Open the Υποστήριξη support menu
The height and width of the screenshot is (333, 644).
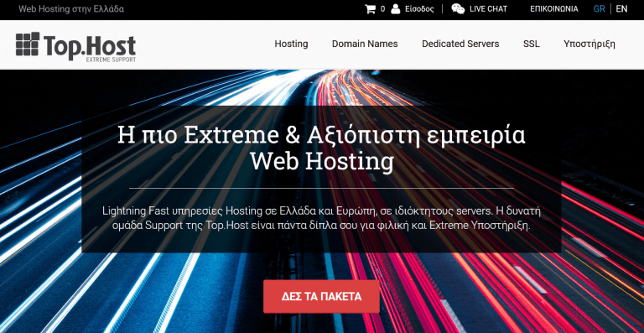[x=589, y=44]
